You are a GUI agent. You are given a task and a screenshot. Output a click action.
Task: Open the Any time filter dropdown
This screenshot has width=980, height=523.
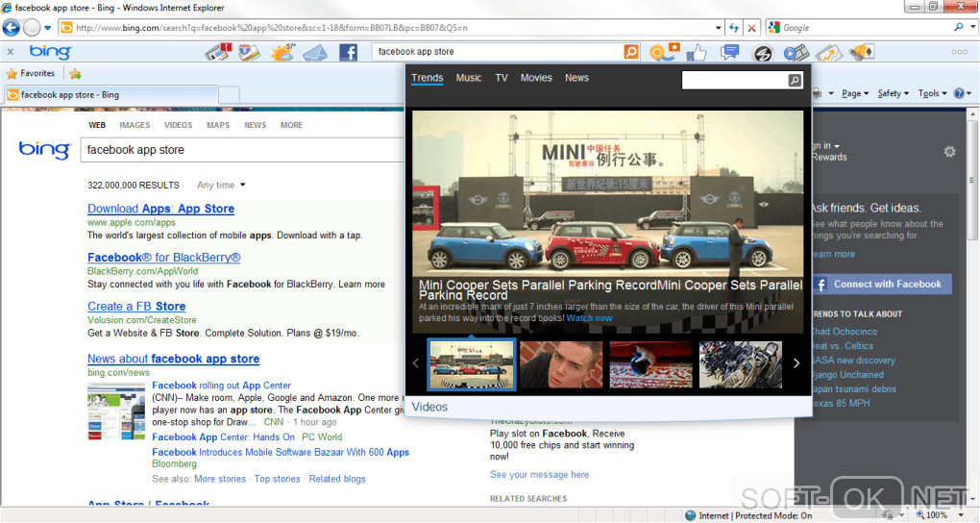click(x=221, y=186)
